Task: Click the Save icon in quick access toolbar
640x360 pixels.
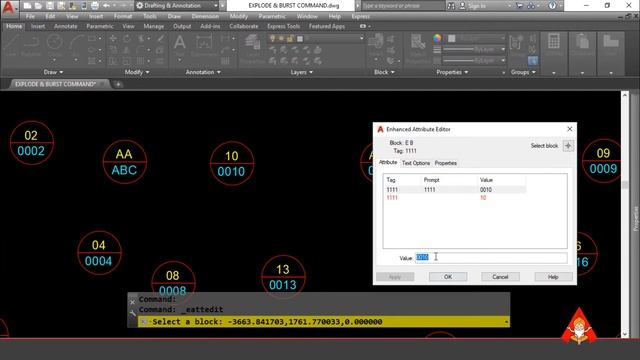Action: coord(49,6)
